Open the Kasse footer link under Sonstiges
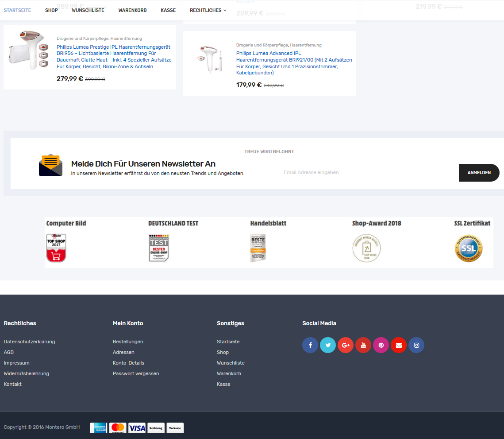The image size is (504, 439). pos(224,384)
